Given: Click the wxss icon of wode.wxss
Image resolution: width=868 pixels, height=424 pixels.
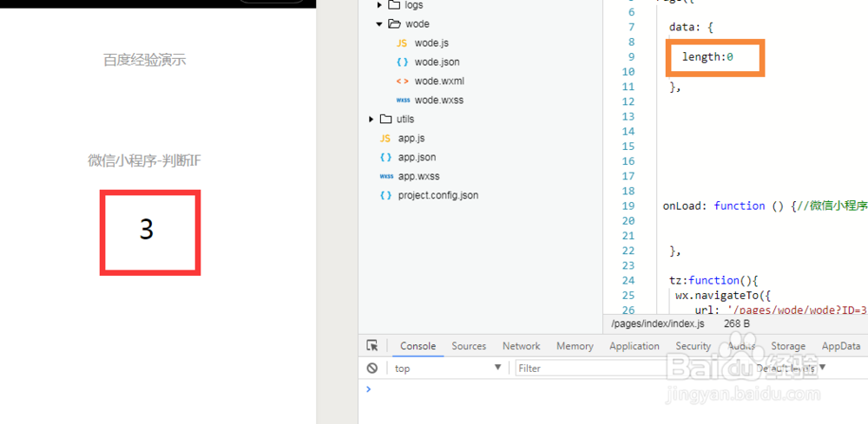Looking at the screenshot, I should pyautogui.click(x=403, y=101).
